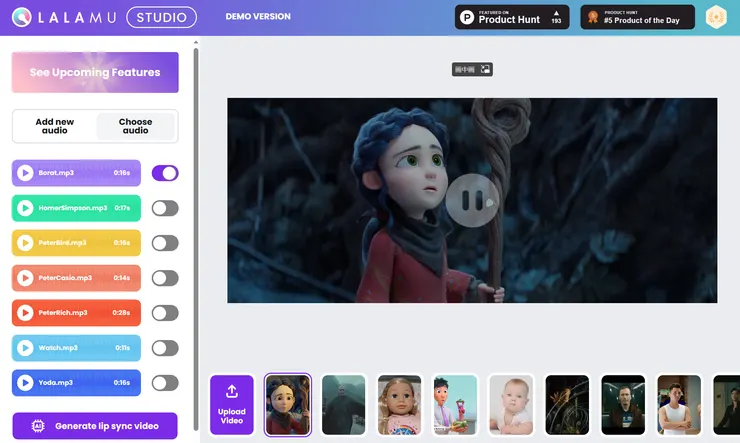Select the cartoon boy with toy thumbnail
This screenshot has width=740, height=443.
coord(455,405)
